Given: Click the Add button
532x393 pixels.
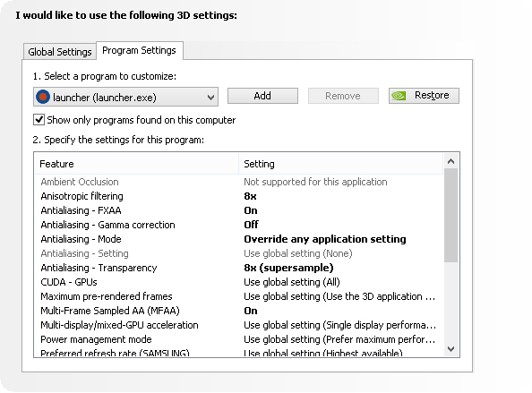Looking at the screenshot, I should 262,96.
